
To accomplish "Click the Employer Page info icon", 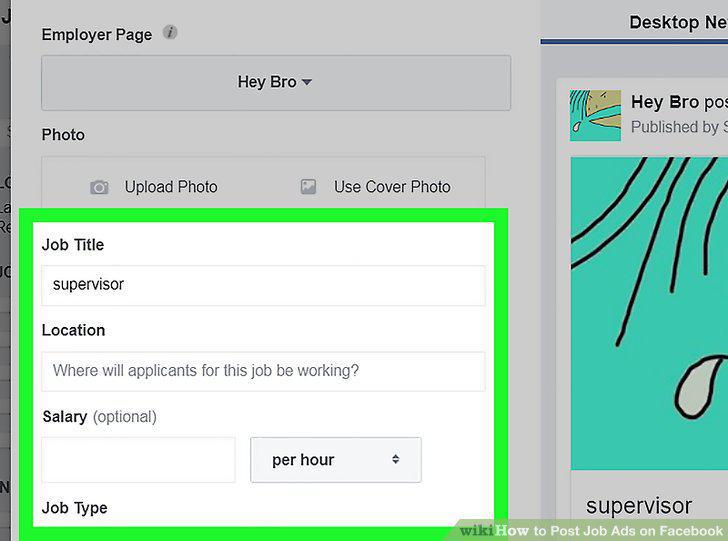I will point(170,33).
